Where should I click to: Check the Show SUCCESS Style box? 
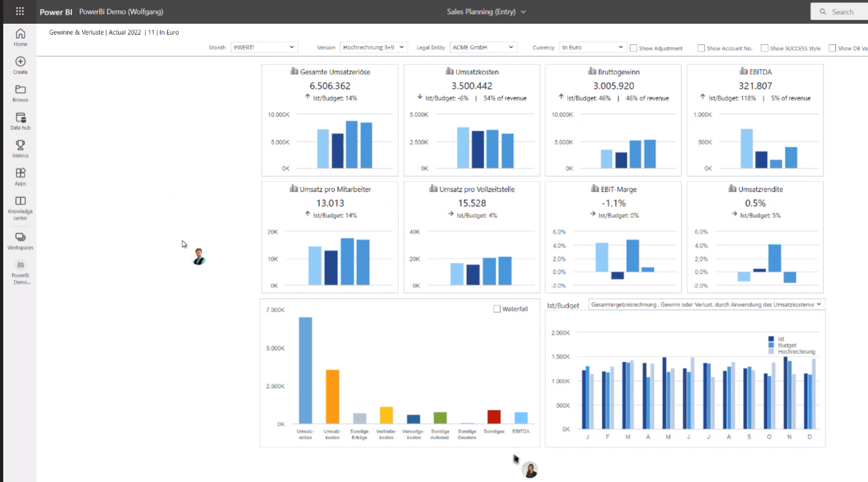tap(764, 48)
